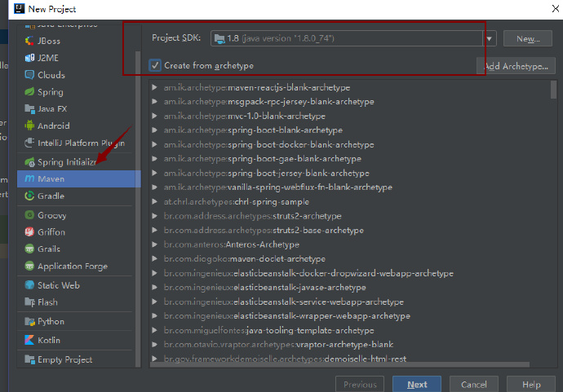This screenshot has height=392, width=563.
Task: Click New... SDK button
Action: [527, 38]
